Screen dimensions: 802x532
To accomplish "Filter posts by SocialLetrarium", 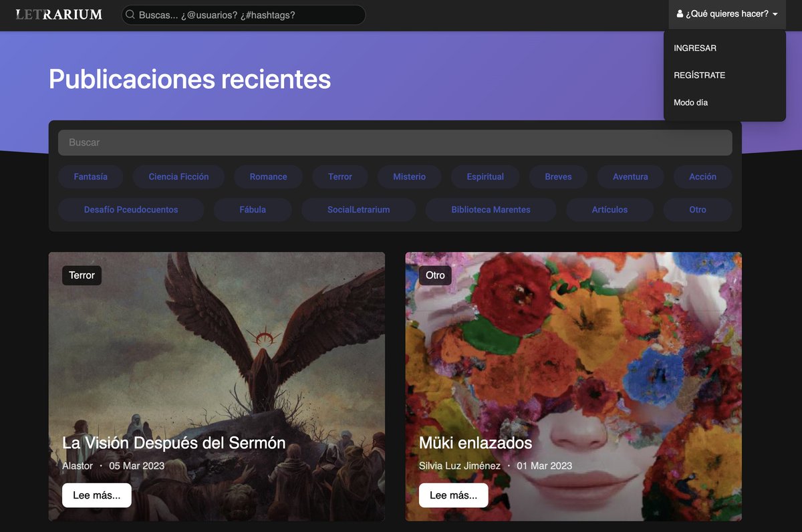I will pos(358,209).
